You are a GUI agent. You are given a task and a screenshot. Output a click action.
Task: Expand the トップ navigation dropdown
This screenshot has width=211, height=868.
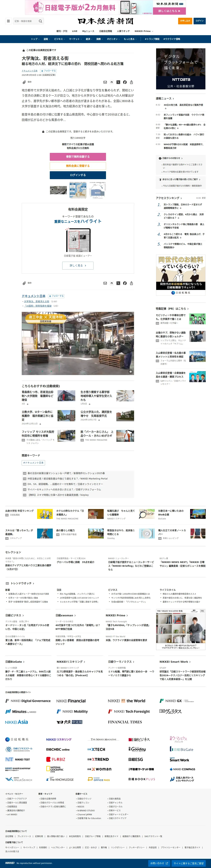35,39
